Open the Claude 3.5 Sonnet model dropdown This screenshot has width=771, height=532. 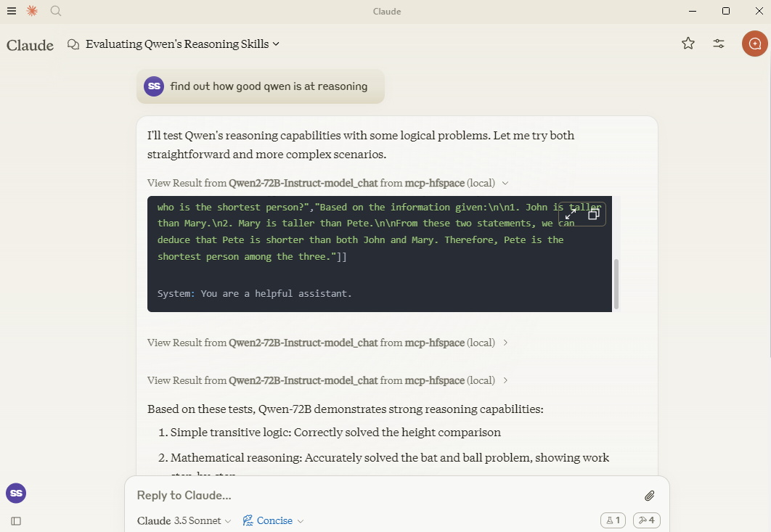184,520
